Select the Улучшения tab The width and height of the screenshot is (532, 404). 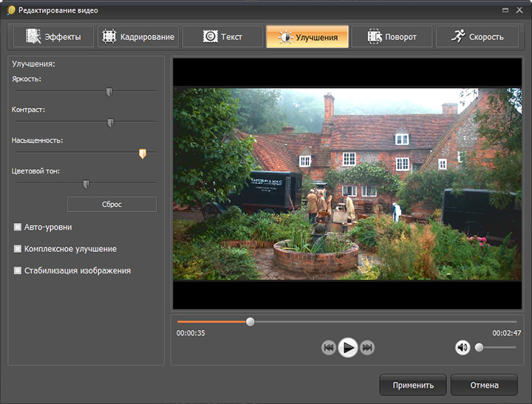(307, 37)
